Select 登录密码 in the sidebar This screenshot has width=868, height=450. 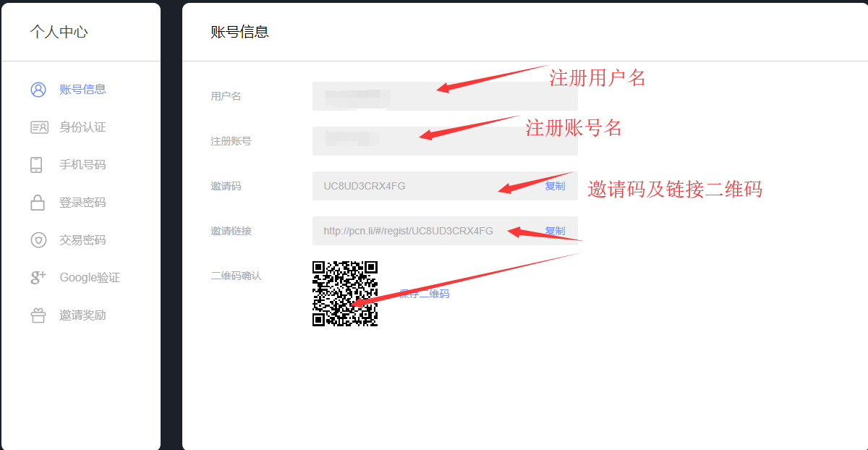pyautogui.click(x=82, y=203)
